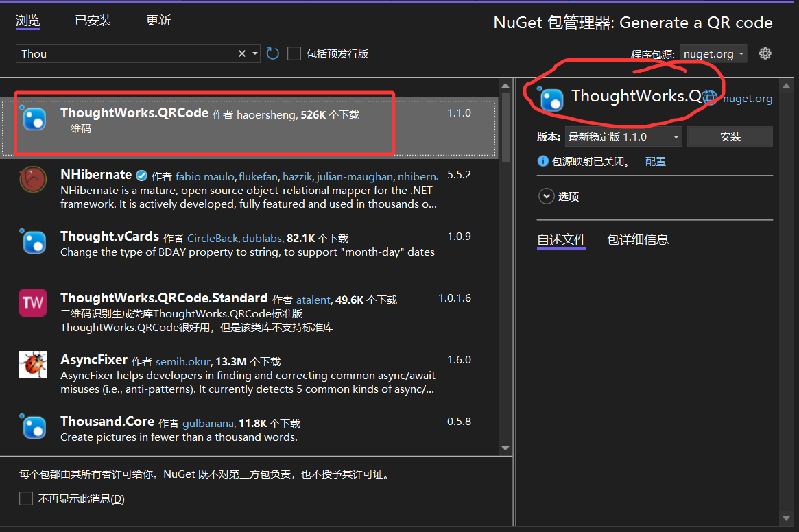Open the 包详细信息 tab

(x=638, y=239)
